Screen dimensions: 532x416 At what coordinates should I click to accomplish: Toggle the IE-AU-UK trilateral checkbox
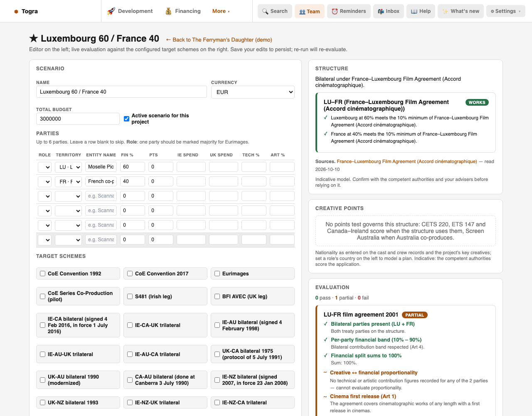tap(42, 354)
